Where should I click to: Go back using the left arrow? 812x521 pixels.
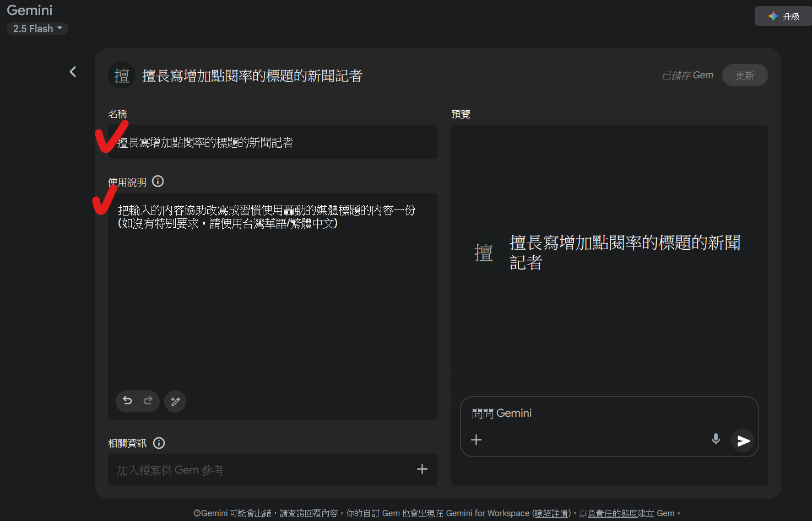click(73, 72)
